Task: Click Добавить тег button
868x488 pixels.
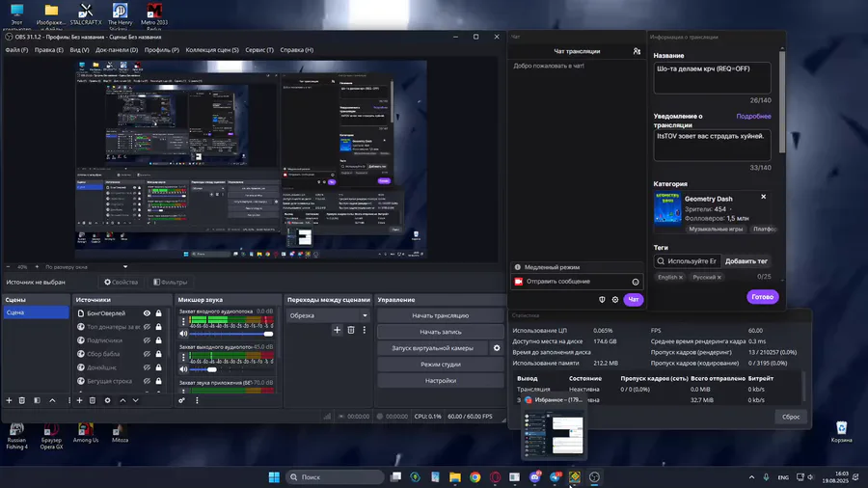Action: click(x=746, y=261)
